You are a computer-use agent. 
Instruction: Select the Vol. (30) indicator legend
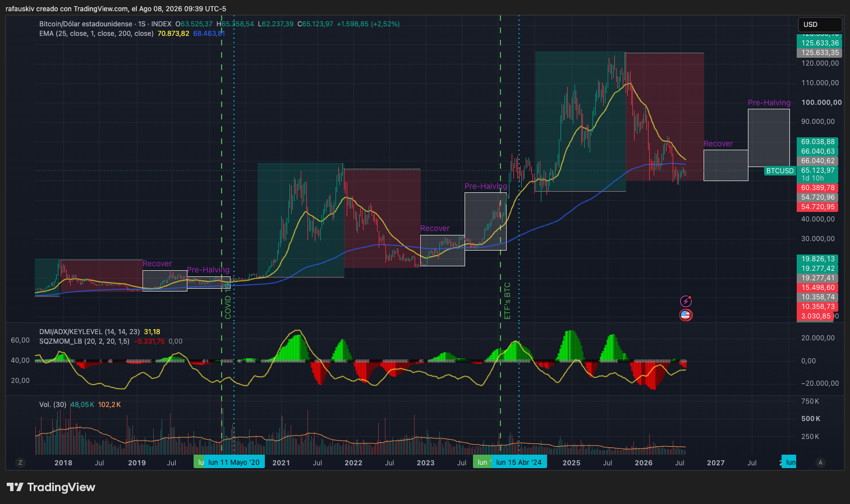[53, 405]
